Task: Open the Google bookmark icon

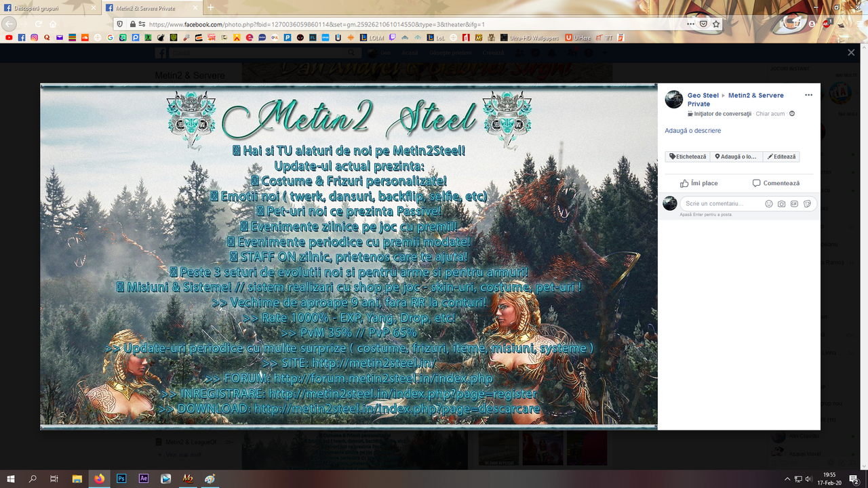Action: (x=110, y=37)
